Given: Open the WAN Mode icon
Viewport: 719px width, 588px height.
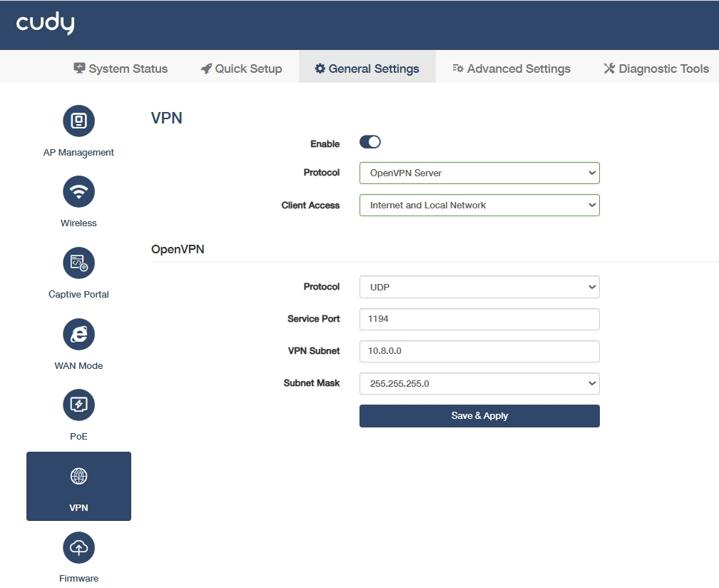Looking at the screenshot, I should click(x=79, y=334).
